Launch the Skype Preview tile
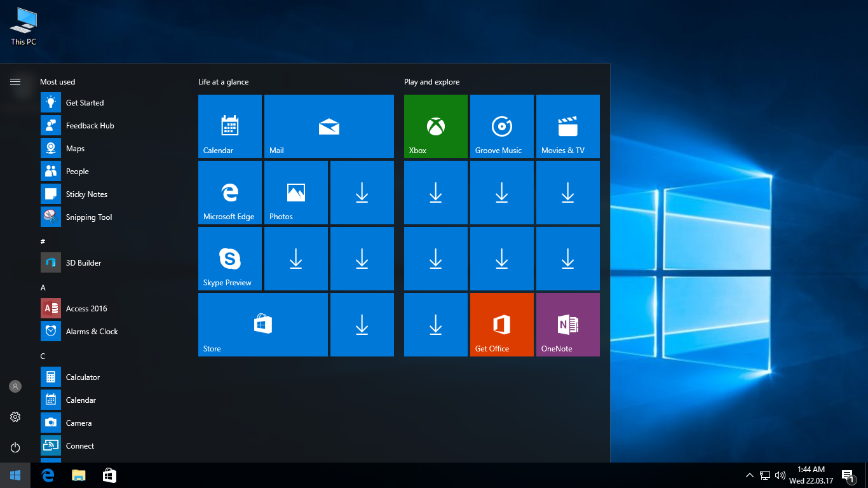This screenshot has width=868, height=488. tap(230, 259)
